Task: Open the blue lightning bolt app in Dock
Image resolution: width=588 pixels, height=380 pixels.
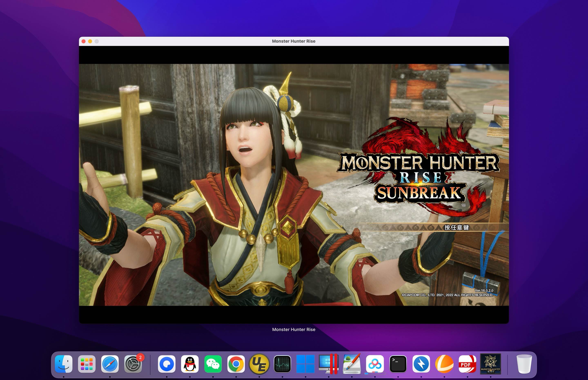Action: tap(421, 364)
